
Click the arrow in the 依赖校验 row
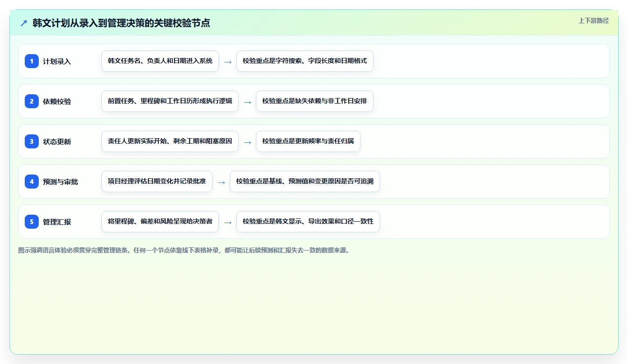[x=247, y=102]
